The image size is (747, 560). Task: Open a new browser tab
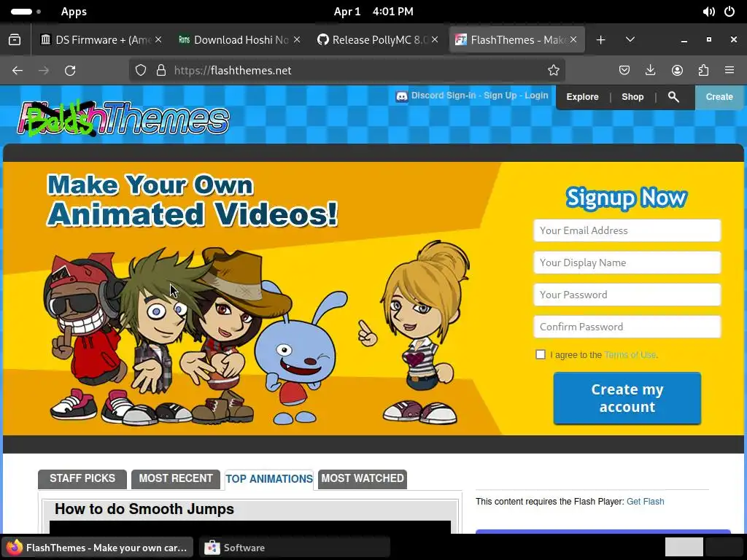coord(601,40)
